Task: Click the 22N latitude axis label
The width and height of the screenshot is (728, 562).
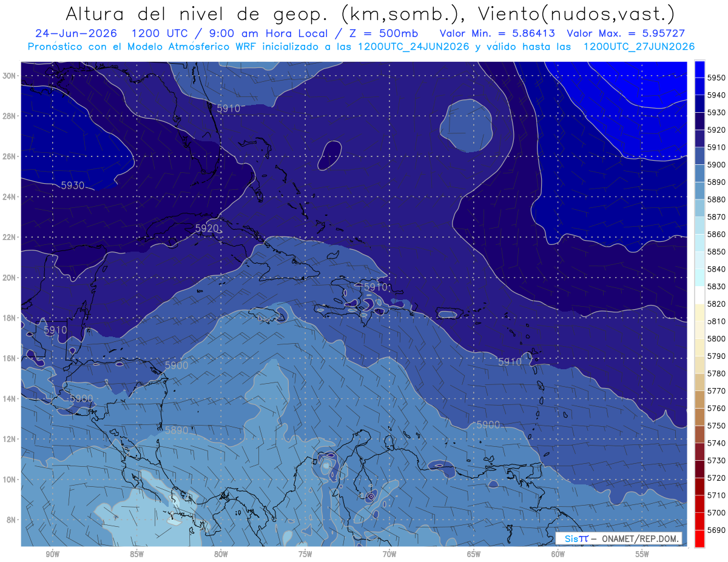Action: pos(10,237)
